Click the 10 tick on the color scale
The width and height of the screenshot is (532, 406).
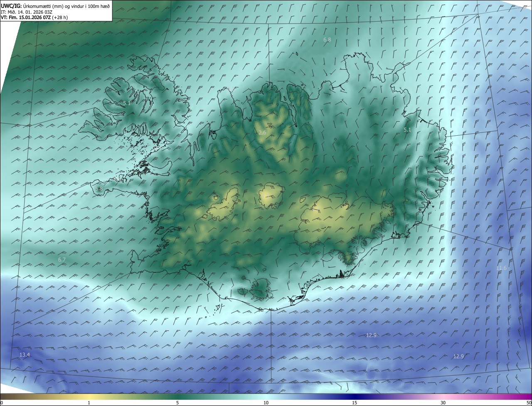click(266, 403)
